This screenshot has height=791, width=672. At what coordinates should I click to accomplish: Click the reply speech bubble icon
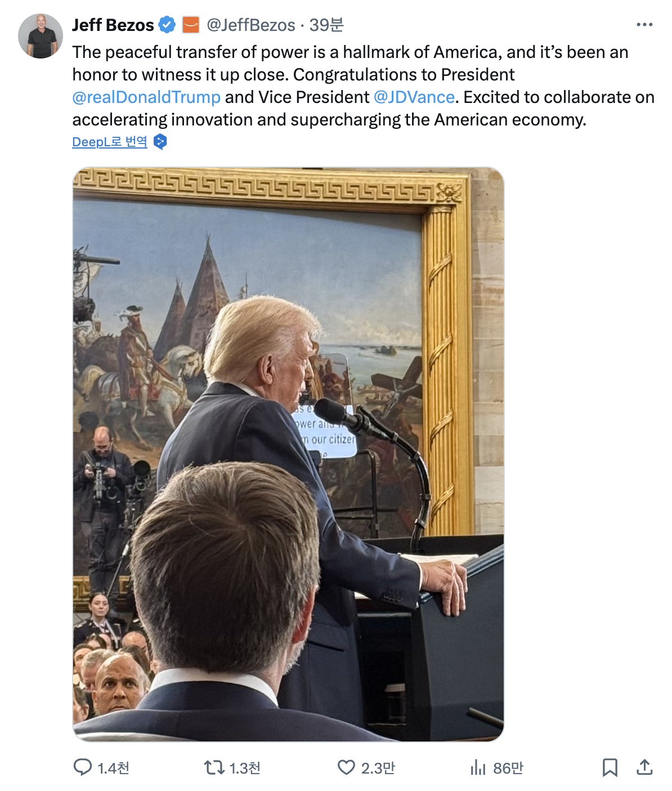pos(83,767)
